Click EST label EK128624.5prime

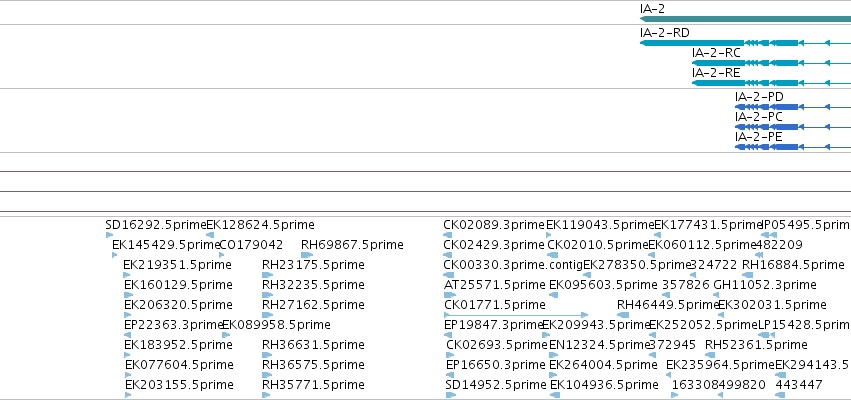(261, 225)
